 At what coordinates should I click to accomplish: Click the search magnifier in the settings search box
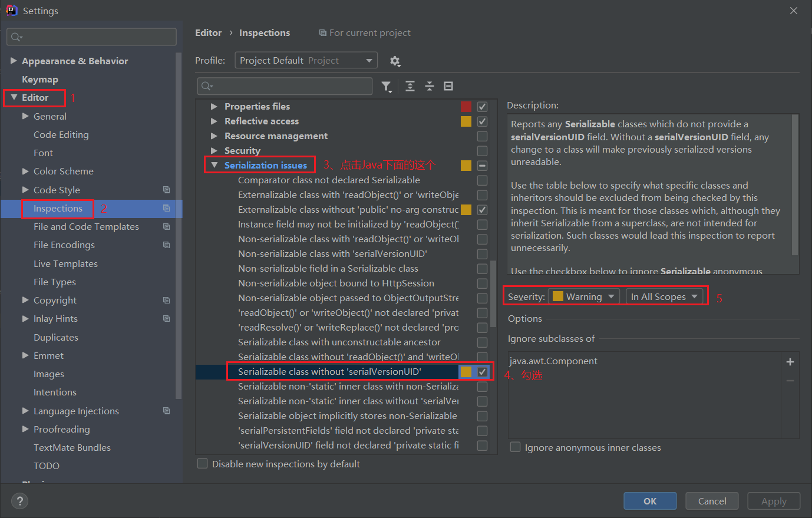(16, 37)
